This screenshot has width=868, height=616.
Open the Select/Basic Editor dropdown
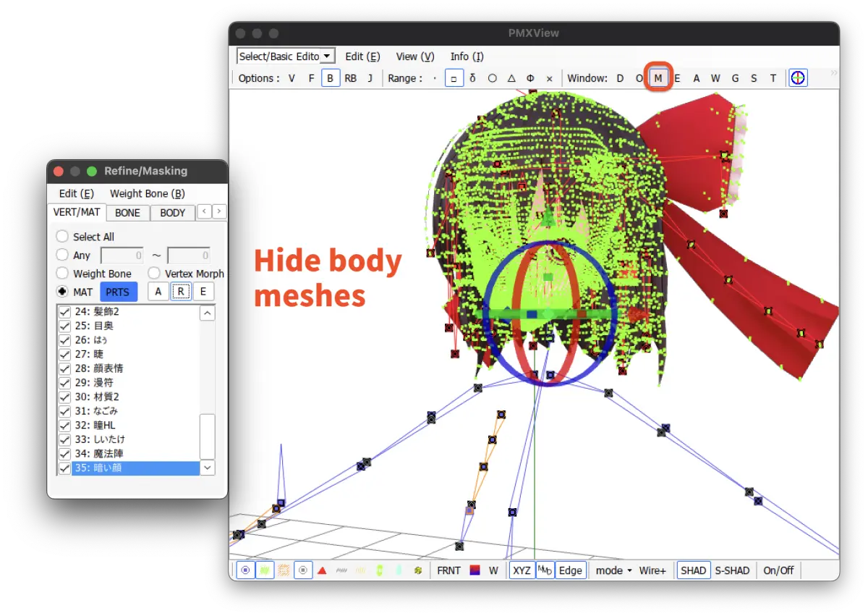click(x=286, y=56)
